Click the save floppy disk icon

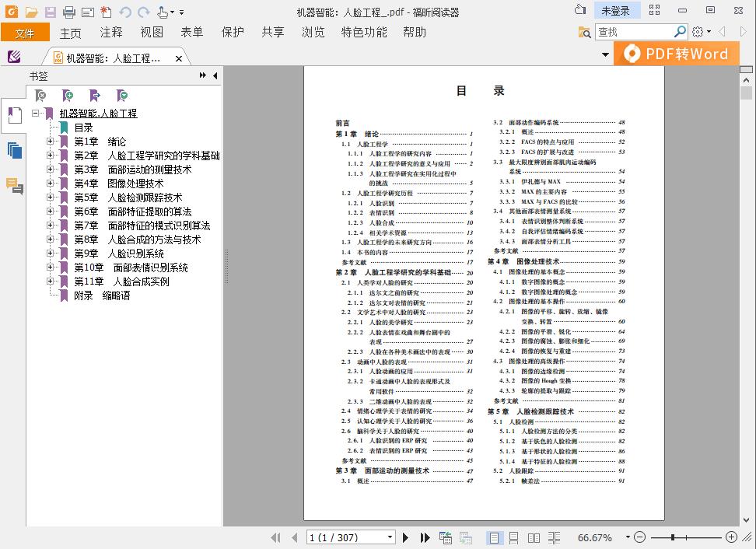pyautogui.click(x=50, y=12)
